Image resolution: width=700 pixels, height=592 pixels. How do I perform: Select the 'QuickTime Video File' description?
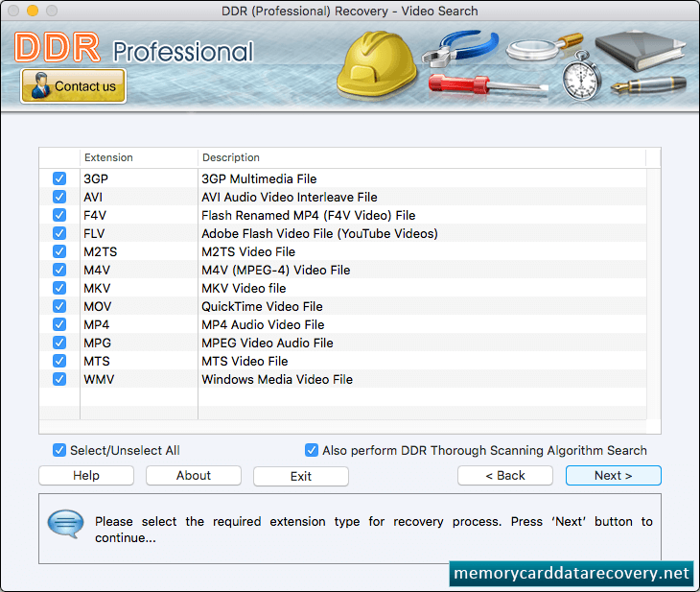[x=262, y=306]
